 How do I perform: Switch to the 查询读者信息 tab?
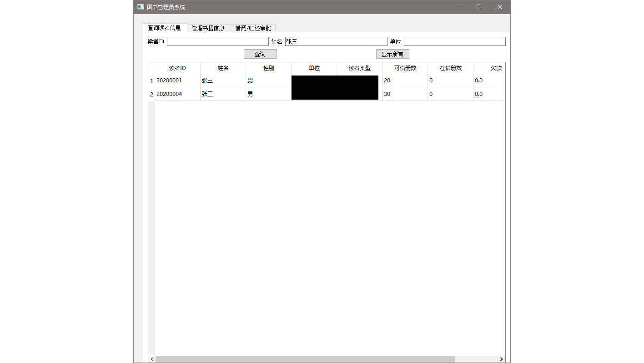[x=165, y=28]
